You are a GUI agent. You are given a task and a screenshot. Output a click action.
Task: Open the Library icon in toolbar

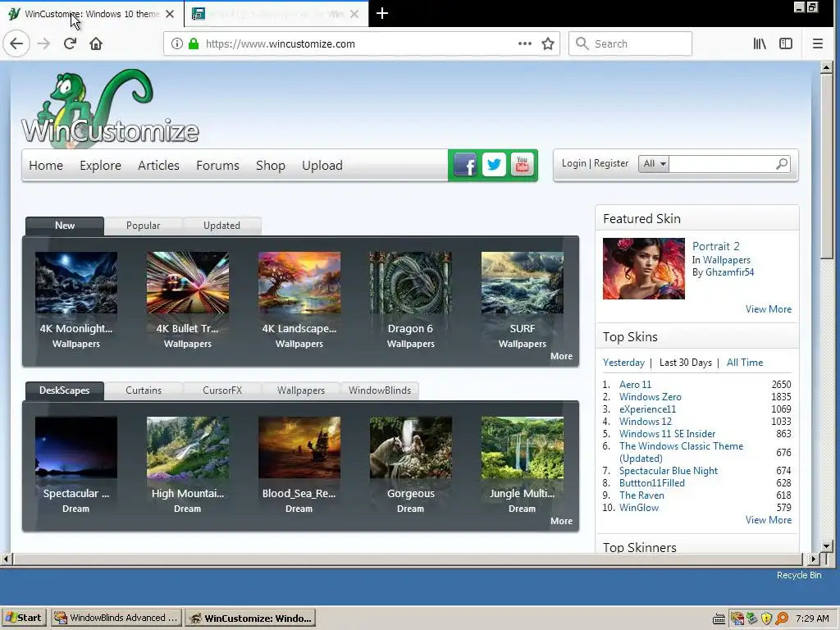click(760, 43)
